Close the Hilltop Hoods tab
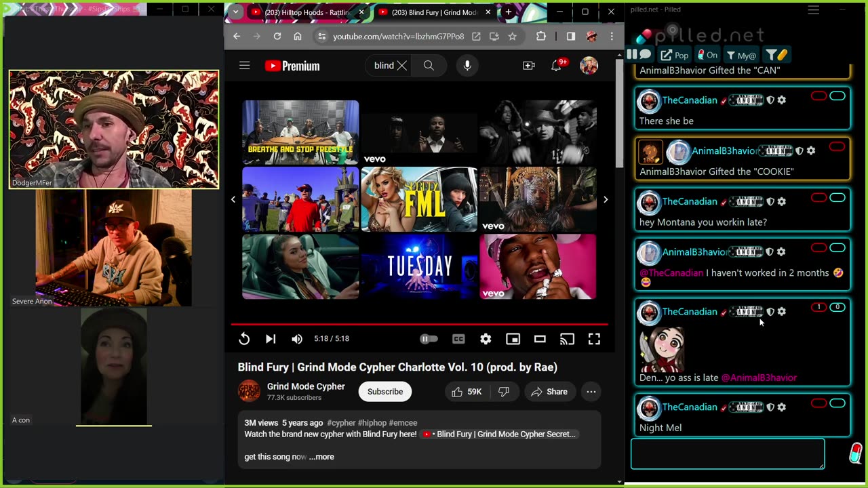The width and height of the screenshot is (868, 488). [361, 12]
